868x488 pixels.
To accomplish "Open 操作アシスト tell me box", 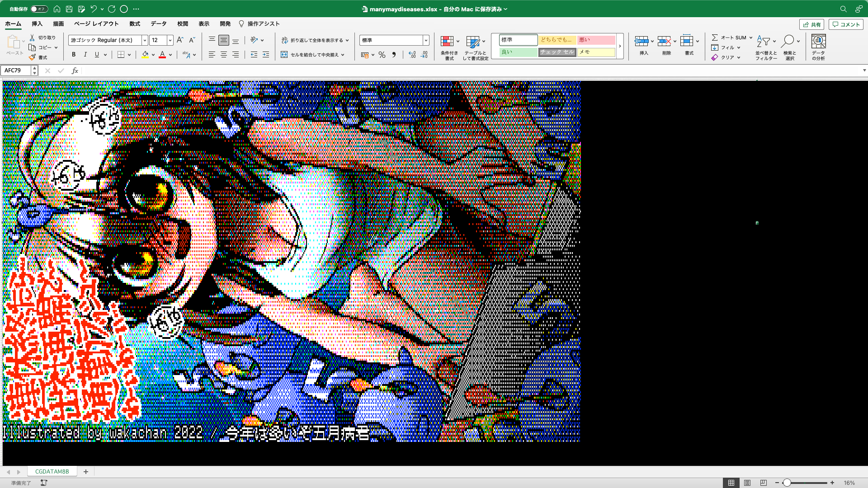I will coord(259,24).
